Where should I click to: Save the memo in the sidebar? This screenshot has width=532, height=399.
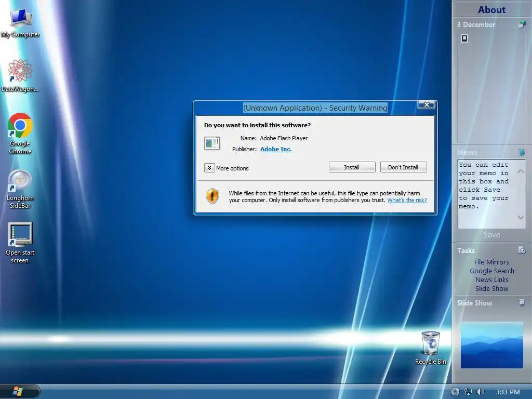(x=491, y=234)
